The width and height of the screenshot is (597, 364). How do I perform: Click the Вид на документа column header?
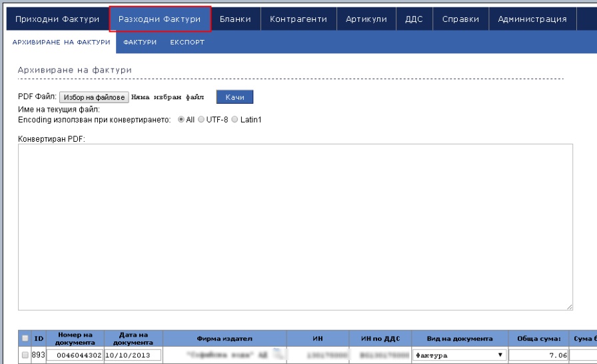[460, 339]
